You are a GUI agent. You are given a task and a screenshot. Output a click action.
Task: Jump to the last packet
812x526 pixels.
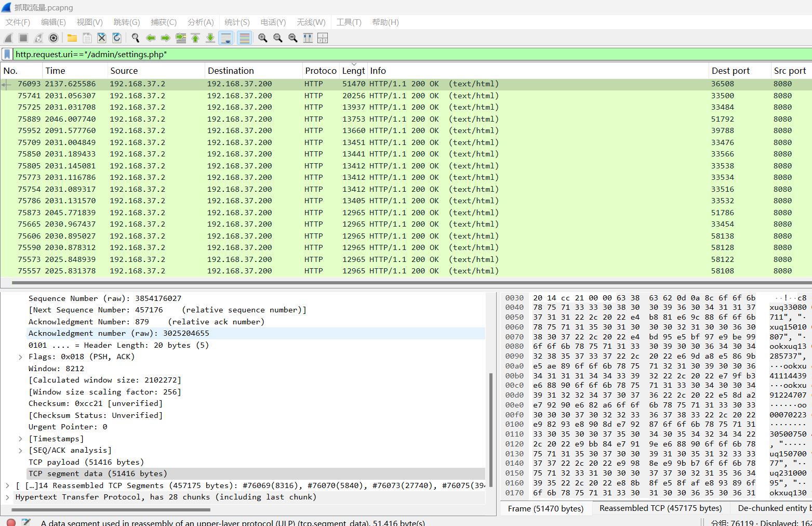pyautogui.click(x=210, y=38)
